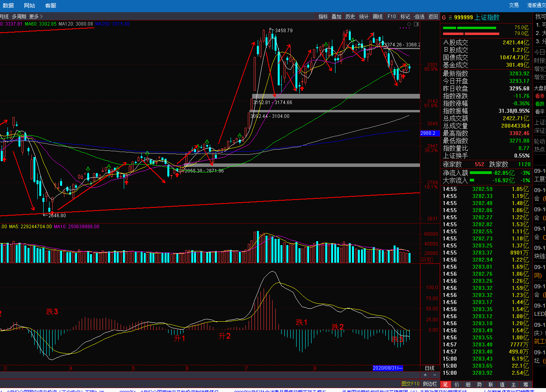The image size is (546, 392).
Task: Click the 3458.79 high price annotation
Action: tap(284, 30)
